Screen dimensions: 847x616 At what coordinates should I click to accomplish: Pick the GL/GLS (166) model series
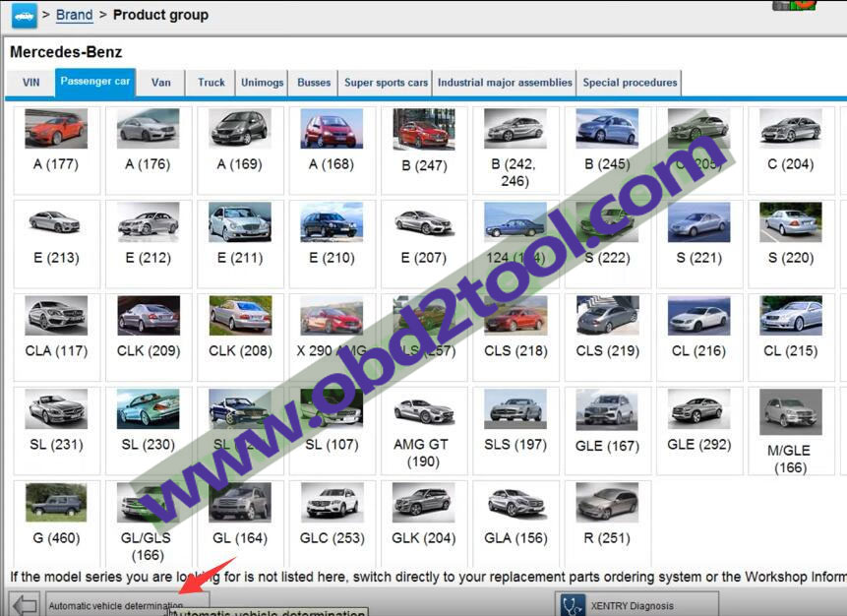click(x=149, y=524)
